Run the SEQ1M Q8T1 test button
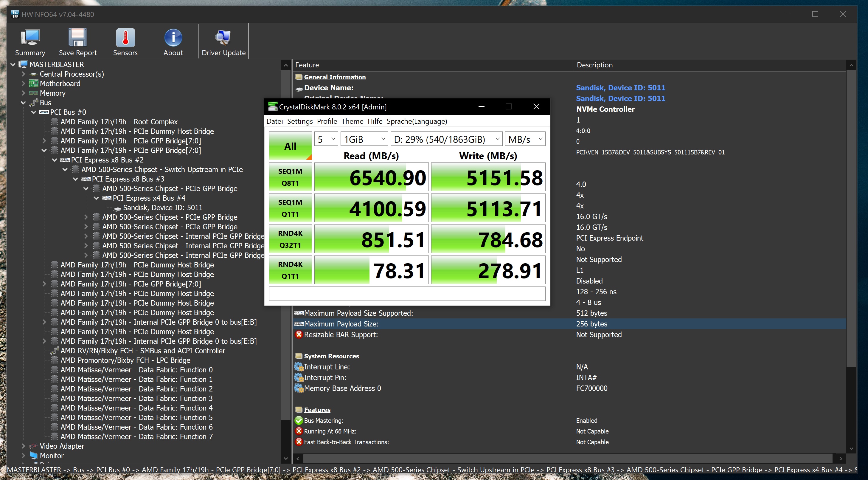 click(290, 177)
